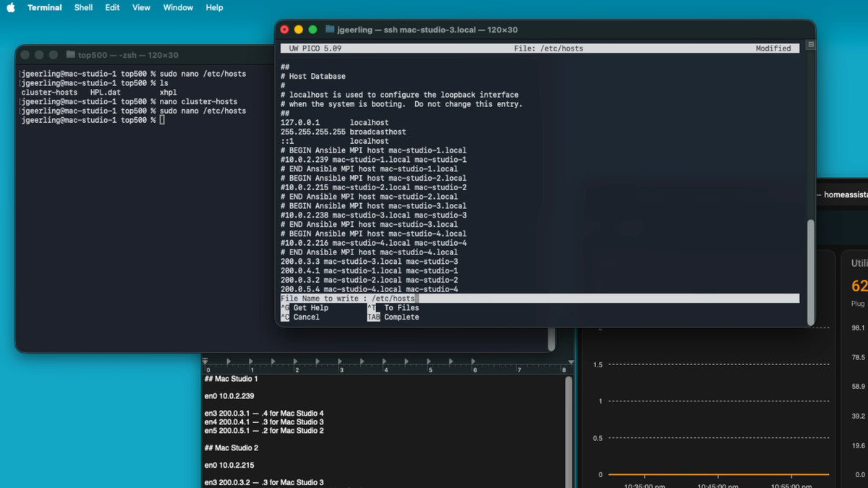Click the ssh terminal vertical scrollbar thumb
The height and width of the screenshot is (488, 868).
810,271
